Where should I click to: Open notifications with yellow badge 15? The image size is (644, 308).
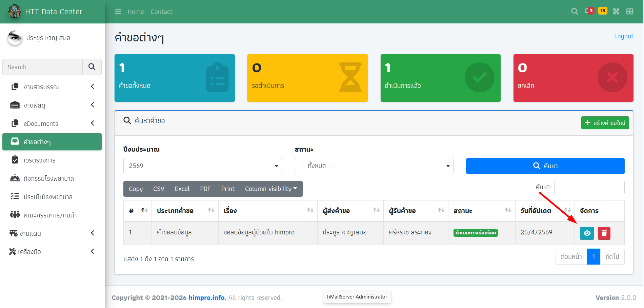(x=603, y=11)
